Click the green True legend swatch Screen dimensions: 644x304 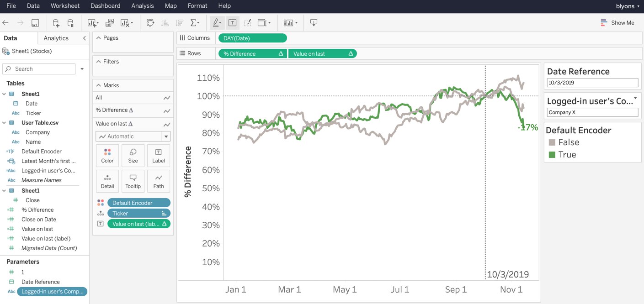click(552, 155)
